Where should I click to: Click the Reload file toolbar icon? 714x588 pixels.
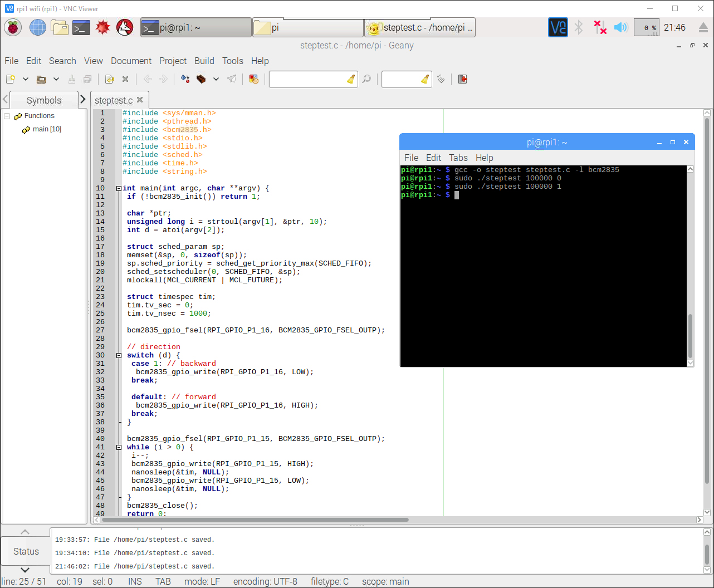110,79
